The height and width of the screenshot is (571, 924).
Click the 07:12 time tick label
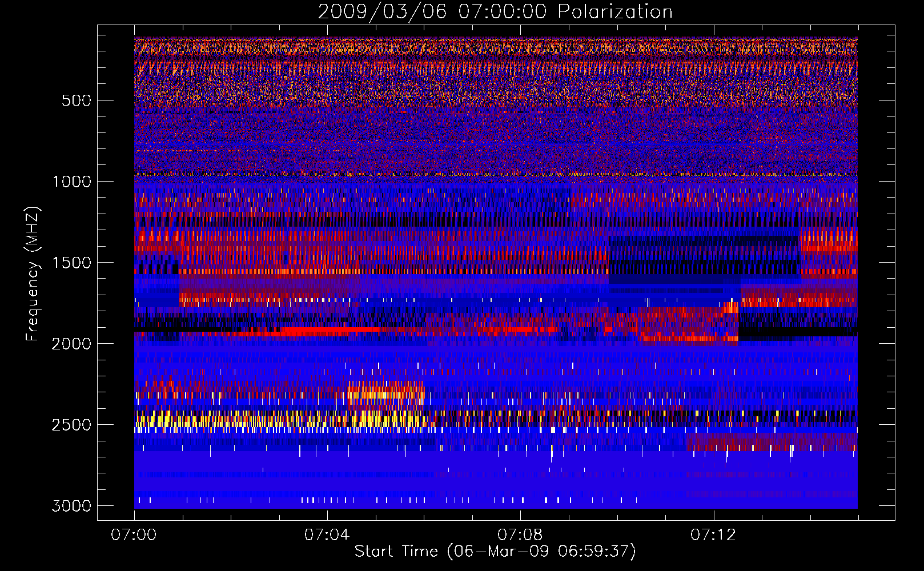pyautogui.click(x=713, y=535)
